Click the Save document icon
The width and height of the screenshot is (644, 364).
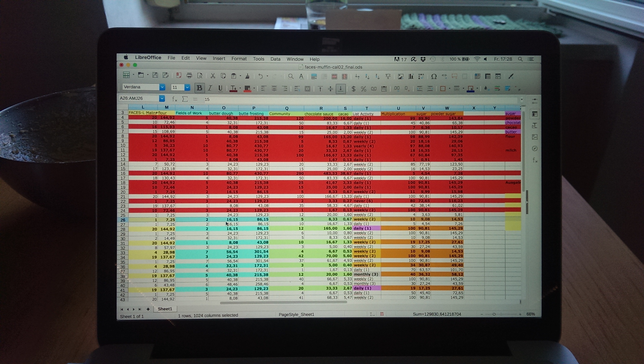(x=155, y=75)
